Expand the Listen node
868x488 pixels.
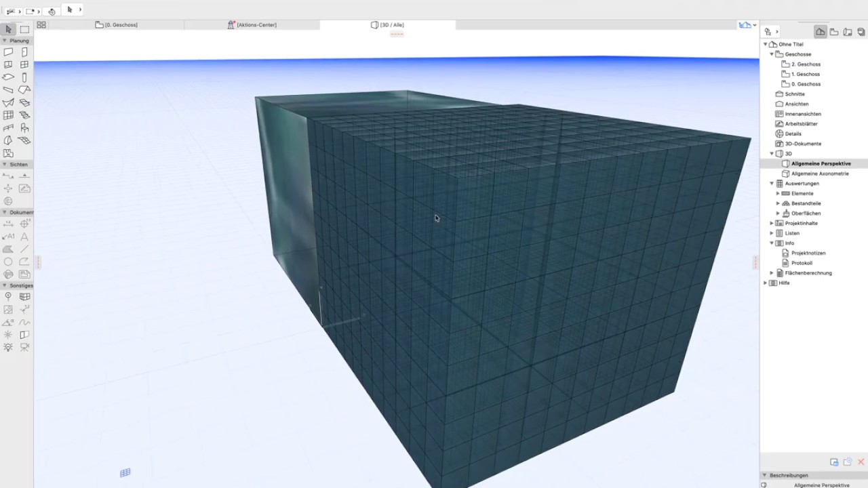771,233
